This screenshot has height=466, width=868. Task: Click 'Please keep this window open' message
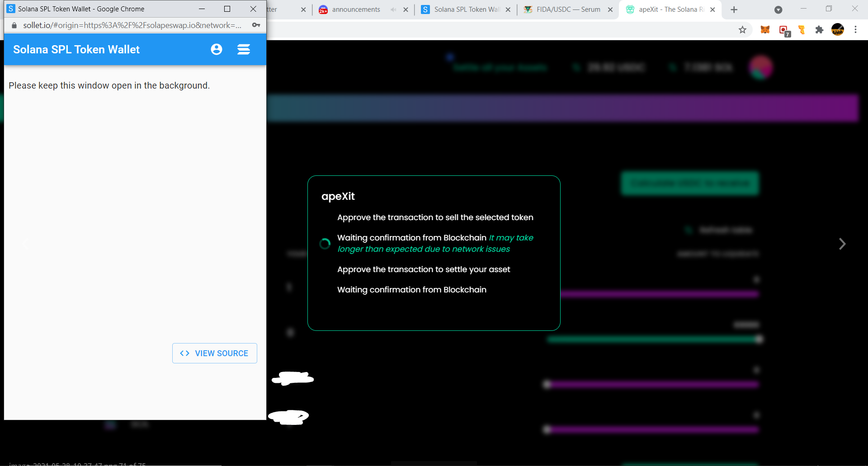109,85
